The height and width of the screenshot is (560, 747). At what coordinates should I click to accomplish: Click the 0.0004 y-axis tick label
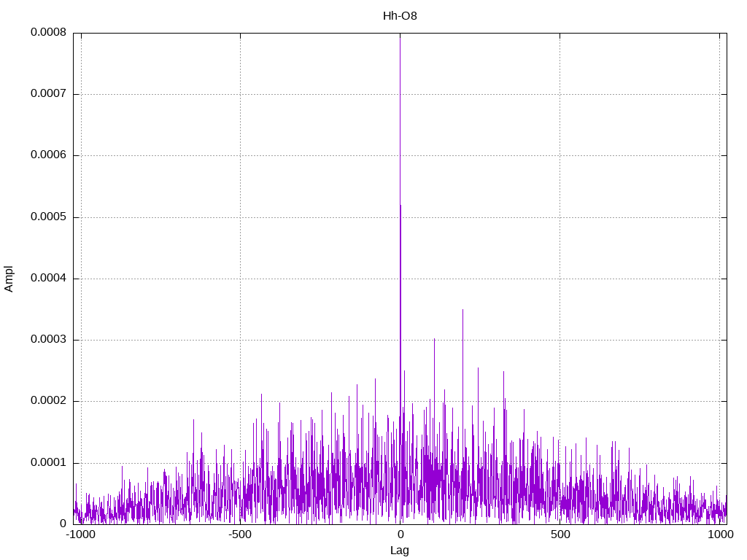pyautogui.click(x=48, y=279)
